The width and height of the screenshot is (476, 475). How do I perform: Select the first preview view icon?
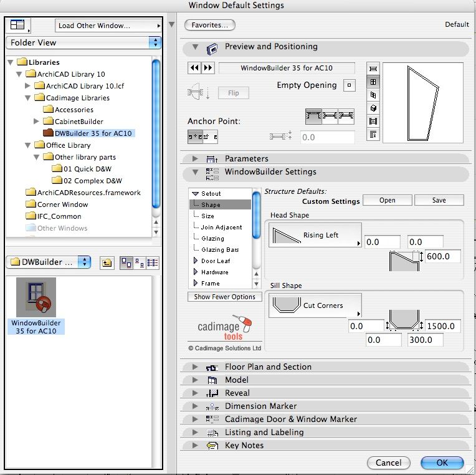pos(373,69)
